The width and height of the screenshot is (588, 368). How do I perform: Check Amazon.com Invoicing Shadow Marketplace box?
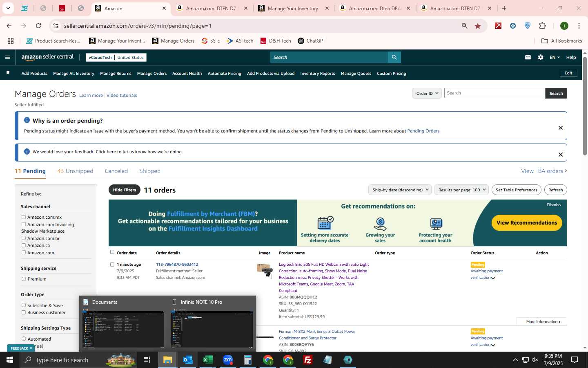pos(24,224)
